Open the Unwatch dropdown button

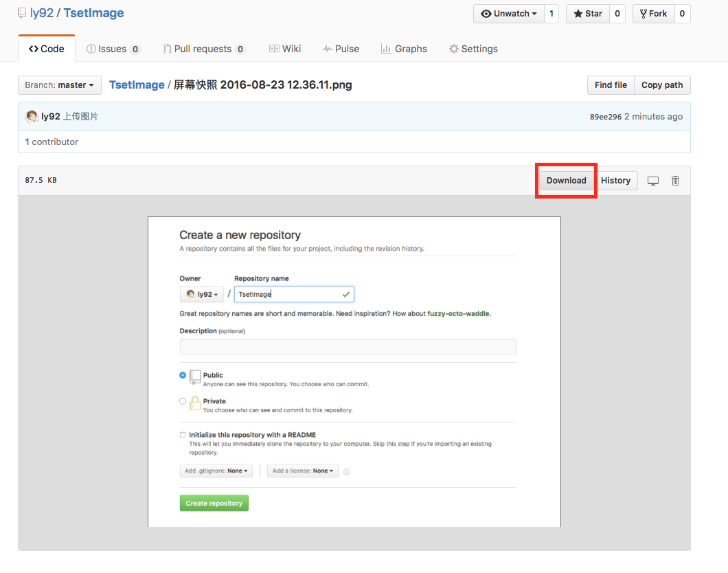(509, 14)
